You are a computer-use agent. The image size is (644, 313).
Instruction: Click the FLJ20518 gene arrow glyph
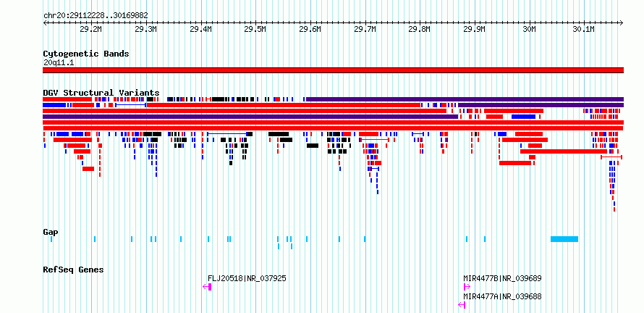point(207,287)
